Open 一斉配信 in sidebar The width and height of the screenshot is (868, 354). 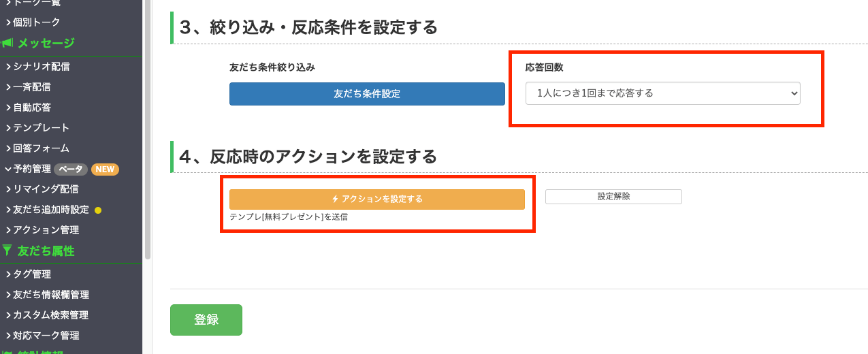(31, 87)
